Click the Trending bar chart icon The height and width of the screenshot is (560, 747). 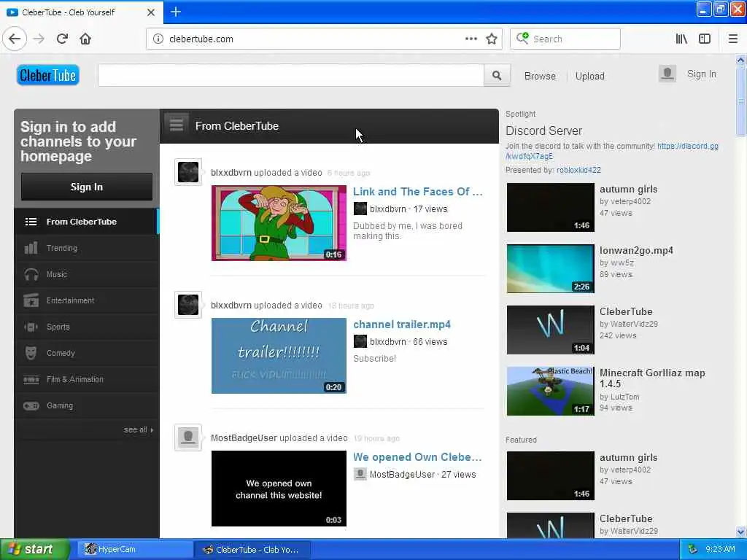(31, 248)
